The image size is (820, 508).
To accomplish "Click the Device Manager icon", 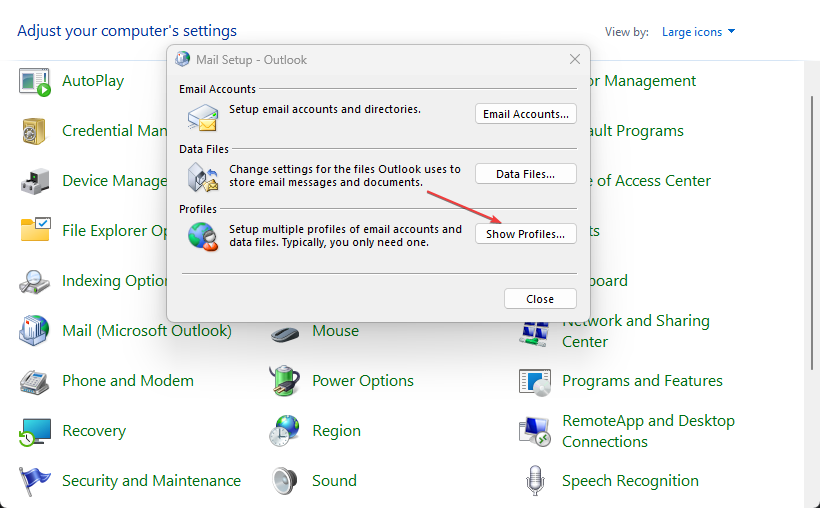I will [35, 181].
